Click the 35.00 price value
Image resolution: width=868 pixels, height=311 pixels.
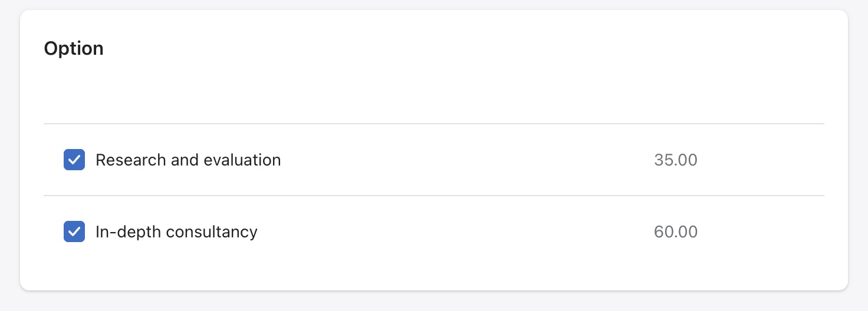[x=675, y=160]
